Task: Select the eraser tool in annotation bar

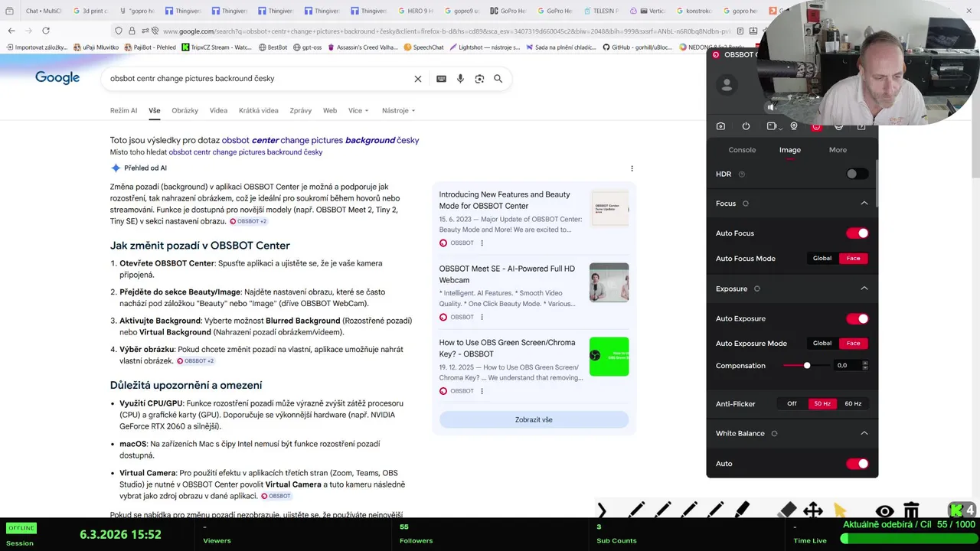Action: [x=786, y=510]
